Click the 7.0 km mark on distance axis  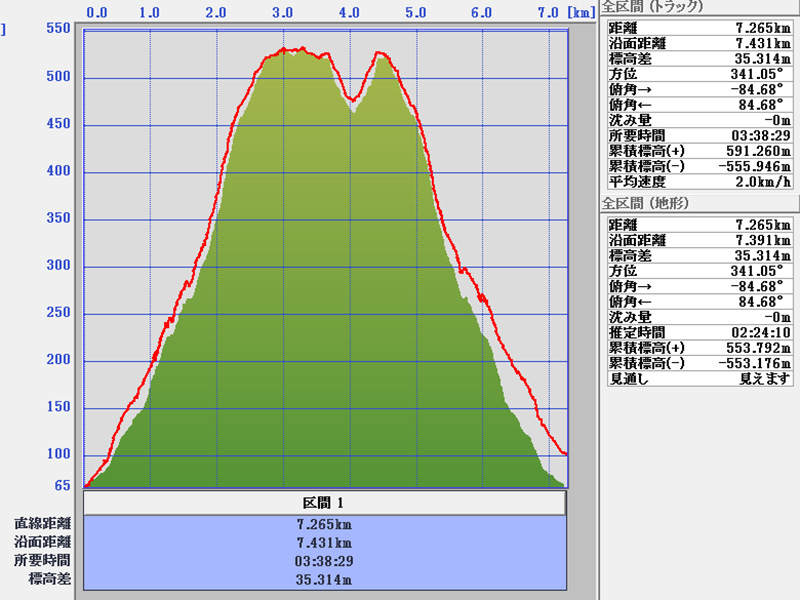point(547,13)
